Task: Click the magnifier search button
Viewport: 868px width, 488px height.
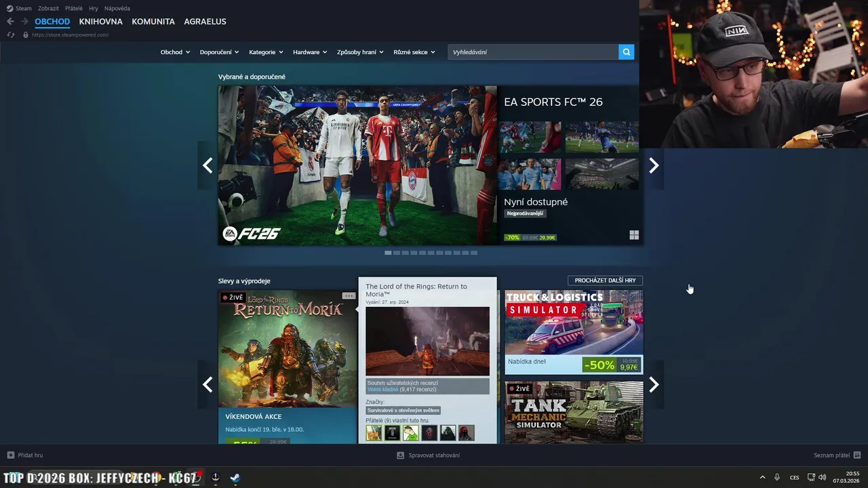Action: coord(626,52)
